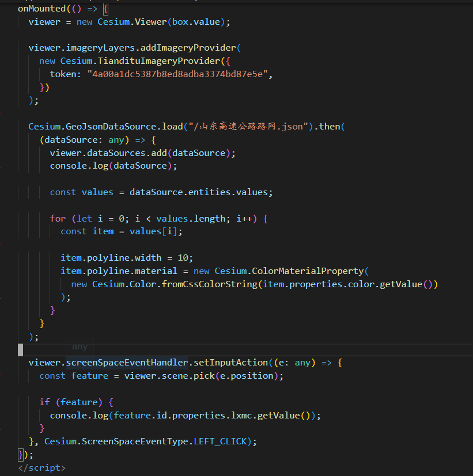Click the 'token' property key
The height and width of the screenshot is (476, 473).
pyautogui.click(x=63, y=74)
